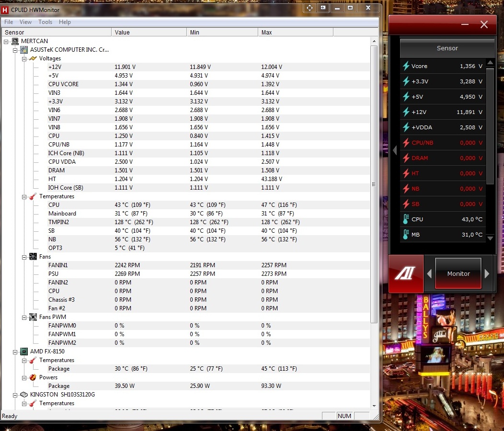Click the Vcore lightning bolt icon

pos(406,66)
